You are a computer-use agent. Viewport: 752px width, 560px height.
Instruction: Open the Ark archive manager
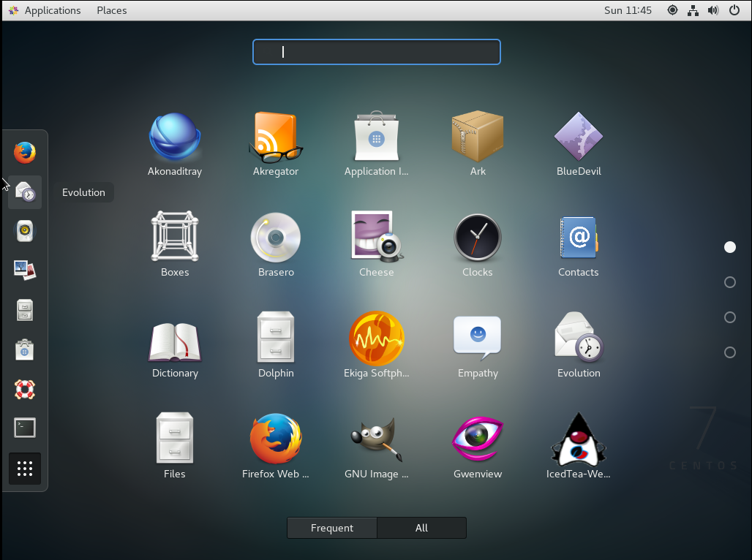[477, 136]
